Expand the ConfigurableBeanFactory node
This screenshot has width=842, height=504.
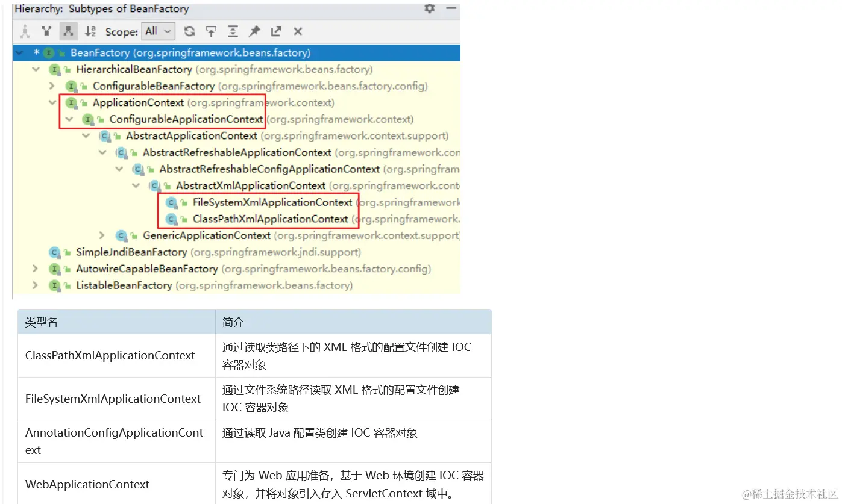[x=52, y=86]
